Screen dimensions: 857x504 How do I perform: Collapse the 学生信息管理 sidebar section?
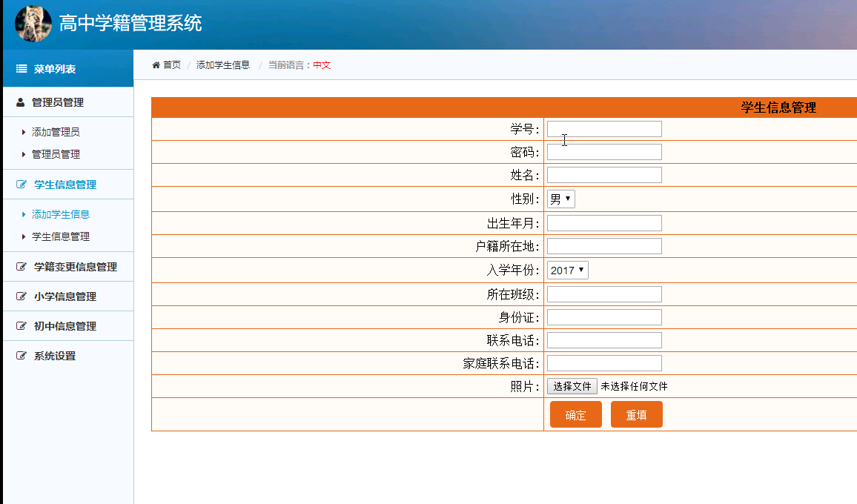[x=68, y=185]
